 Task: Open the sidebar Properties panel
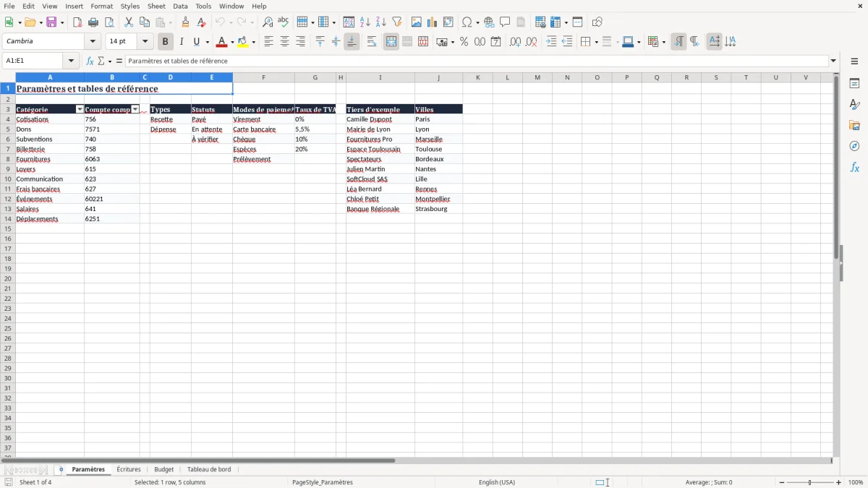854,83
